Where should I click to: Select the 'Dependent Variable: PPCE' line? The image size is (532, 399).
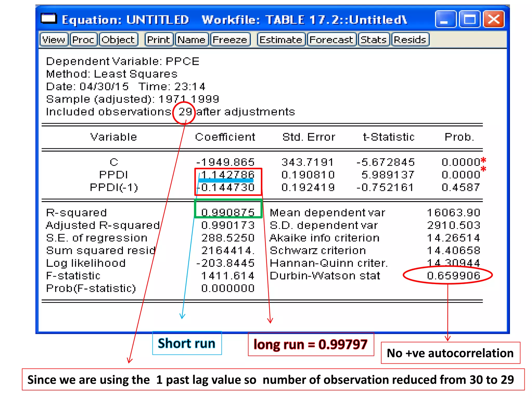click(123, 62)
